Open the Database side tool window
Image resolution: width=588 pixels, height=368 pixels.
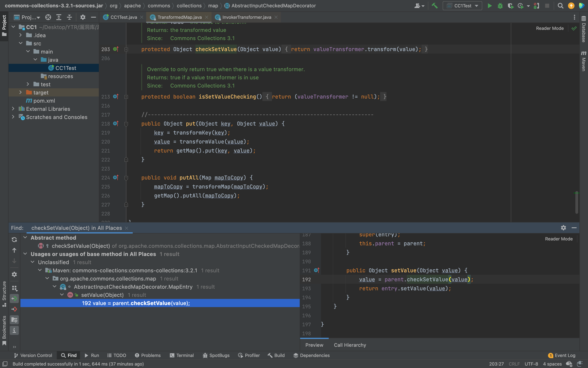[584, 29]
